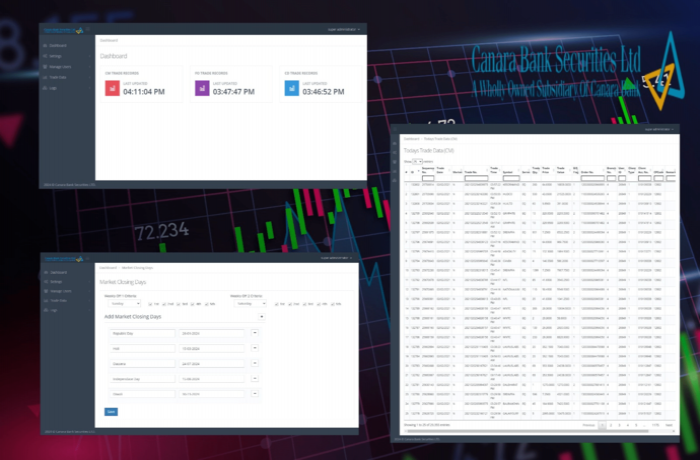This screenshot has height=460, width=700.
Task: Click the blue CD Trade Records chart icon
Action: 292,88
